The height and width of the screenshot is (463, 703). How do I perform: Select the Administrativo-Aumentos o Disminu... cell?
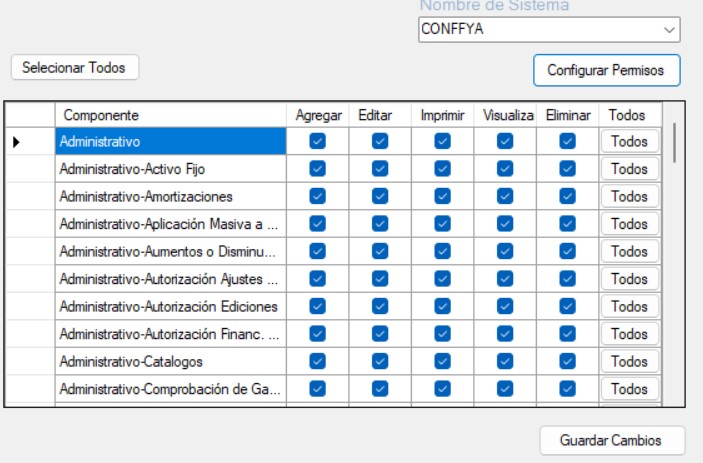click(171, 251)
